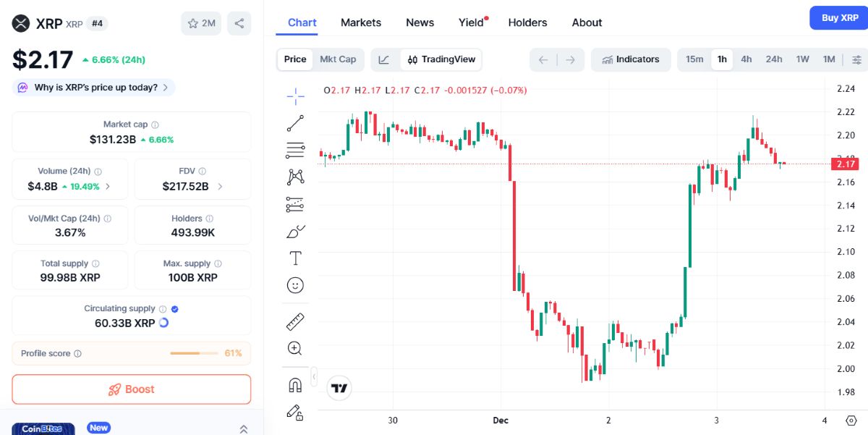This screenshot has width=868, height=435.
Task: Open the emoji icons tool
Action: [295, 285]
